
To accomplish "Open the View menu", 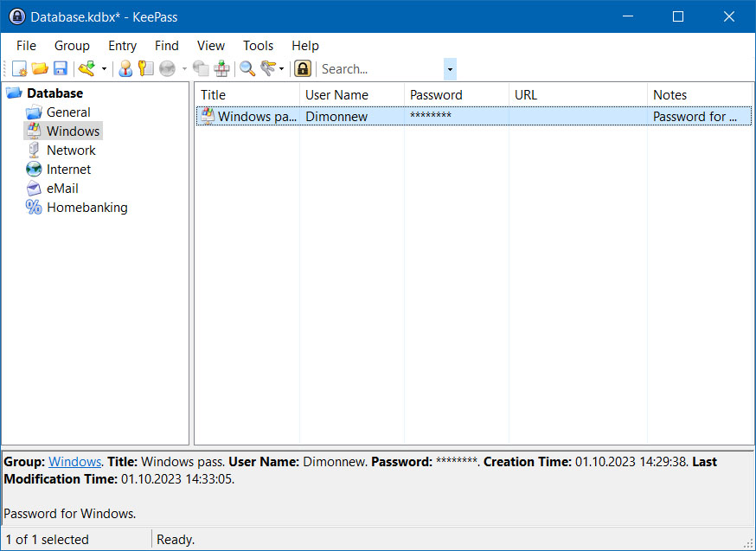I will click(x=211, y=46).
